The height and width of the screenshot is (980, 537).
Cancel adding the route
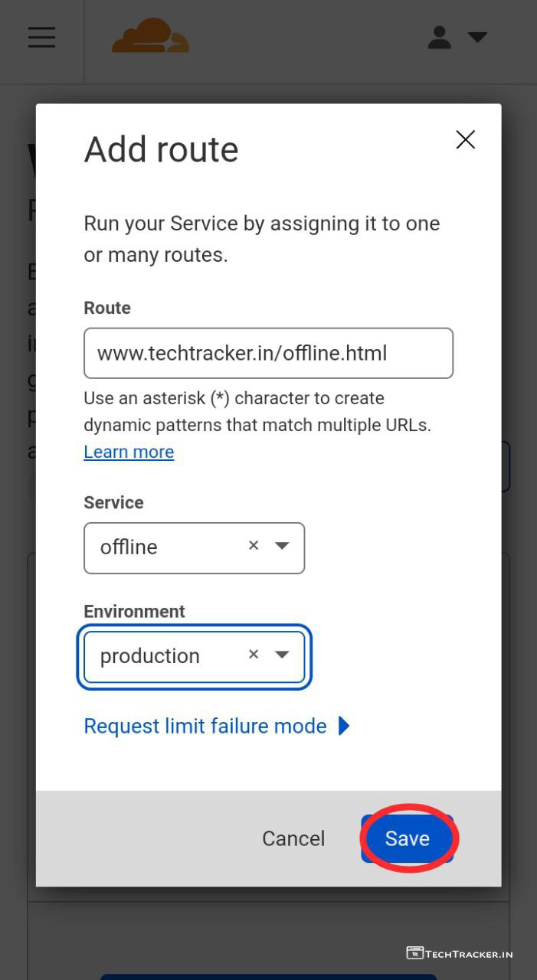point(293,838)
